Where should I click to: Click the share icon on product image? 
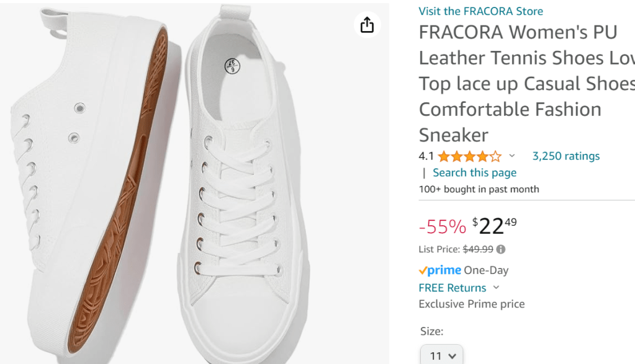click(x=367, y=25)
